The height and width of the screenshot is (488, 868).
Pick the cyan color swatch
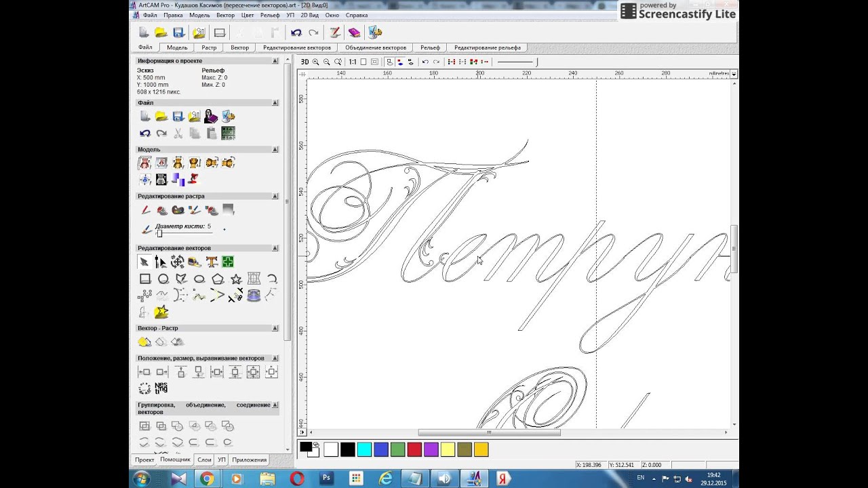(x=364, y=449)
